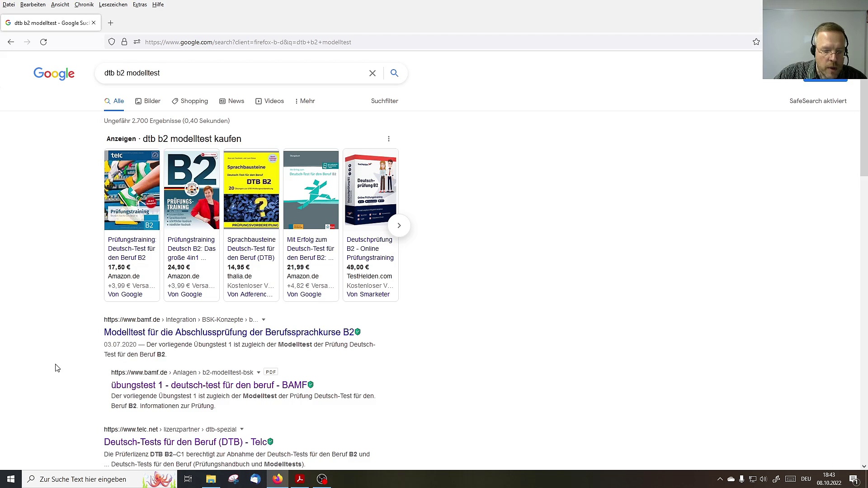Open the Suchfilter options
Screen dimensions: 868x488
(385, 101)
